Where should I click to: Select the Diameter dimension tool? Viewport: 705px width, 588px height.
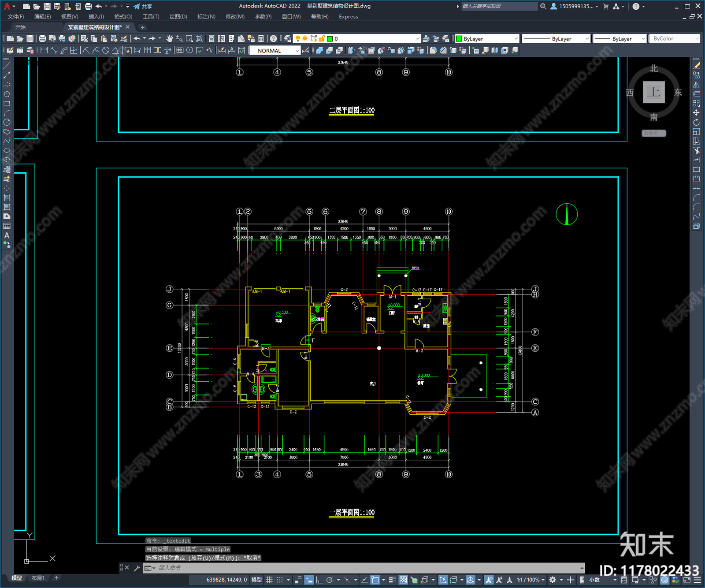(x=106, y=50)
